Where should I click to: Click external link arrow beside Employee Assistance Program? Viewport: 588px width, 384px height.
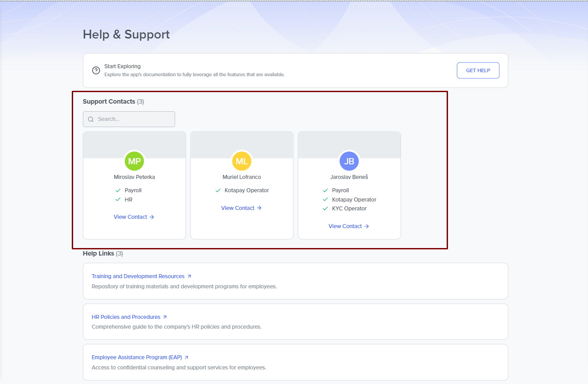pos(187,357)
